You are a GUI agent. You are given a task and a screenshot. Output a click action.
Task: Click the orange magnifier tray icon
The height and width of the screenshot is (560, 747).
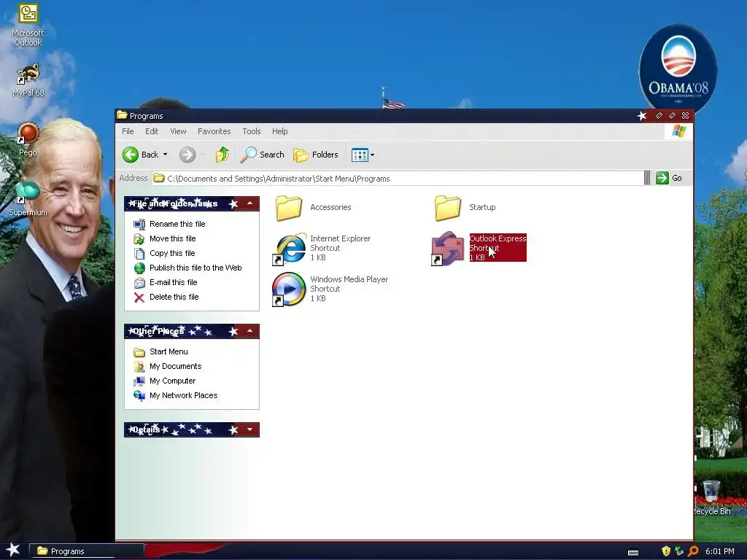693,551
